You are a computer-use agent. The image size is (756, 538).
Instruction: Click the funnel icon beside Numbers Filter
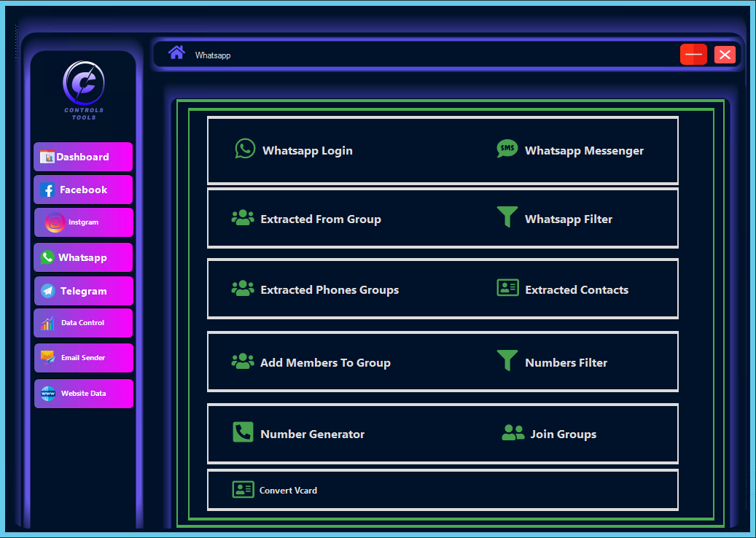tap(507, 361)
